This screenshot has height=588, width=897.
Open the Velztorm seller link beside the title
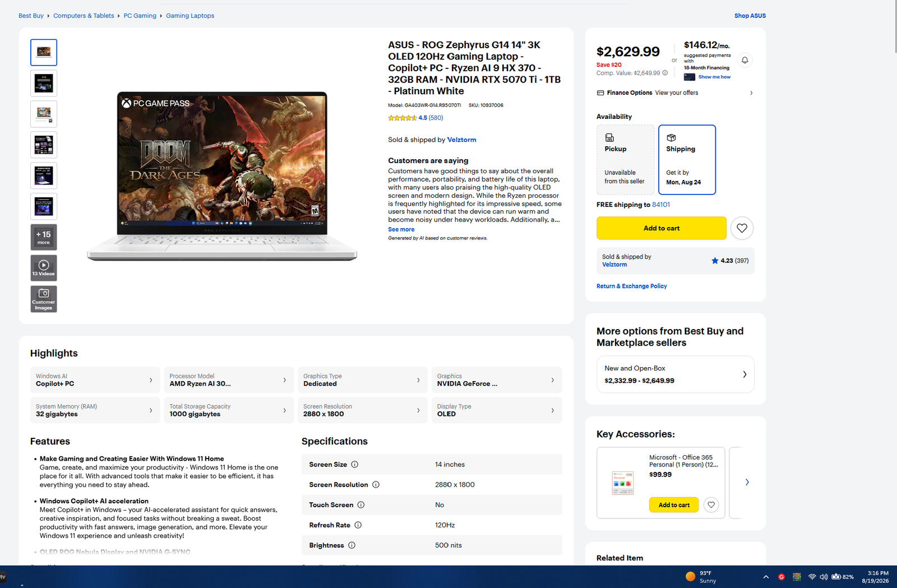coord(461,140)
